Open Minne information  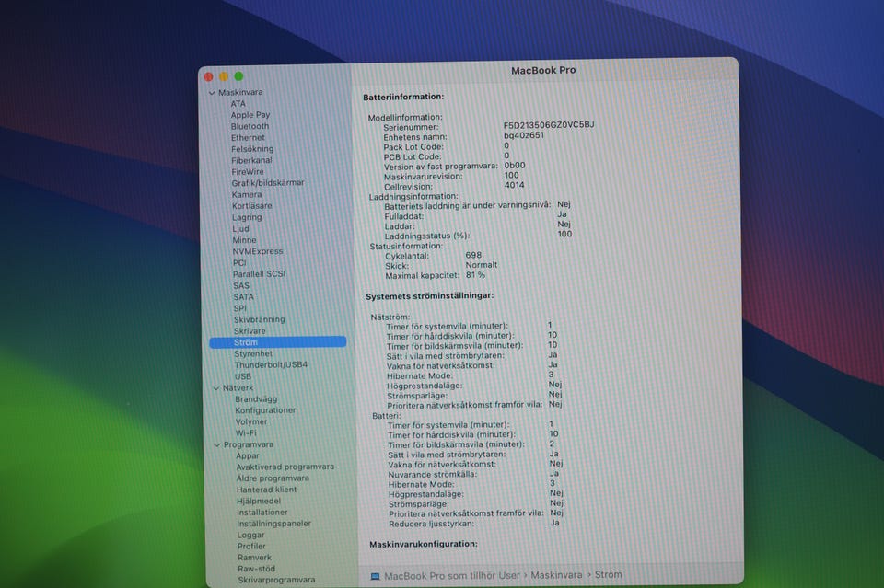[244, 240]
